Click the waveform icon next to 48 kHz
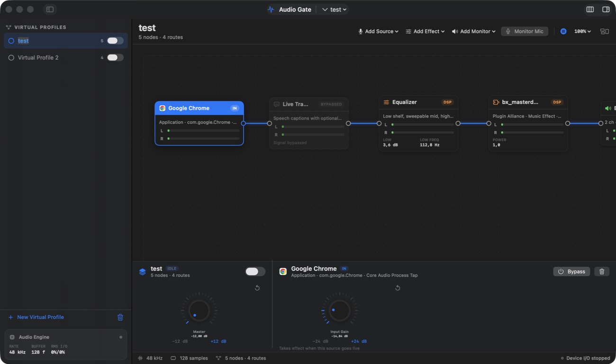The image size is (616, 364). click(140, 358)
